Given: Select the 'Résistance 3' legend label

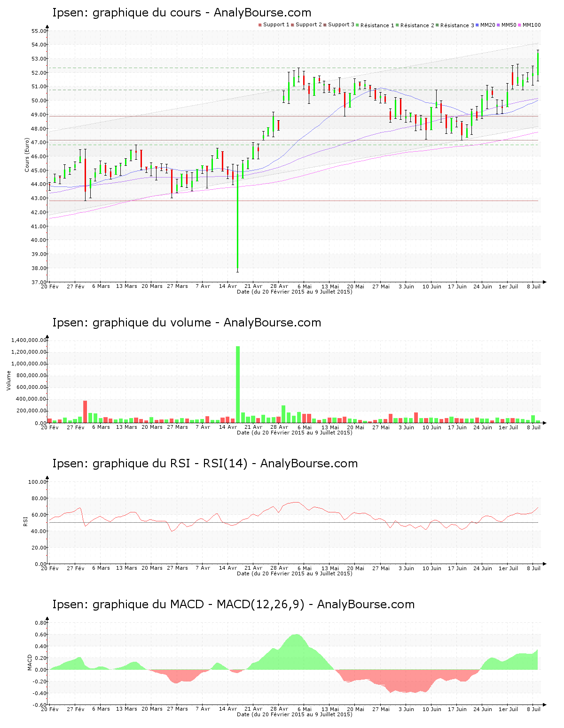Looking at the screenshot, I should [457, 25].
